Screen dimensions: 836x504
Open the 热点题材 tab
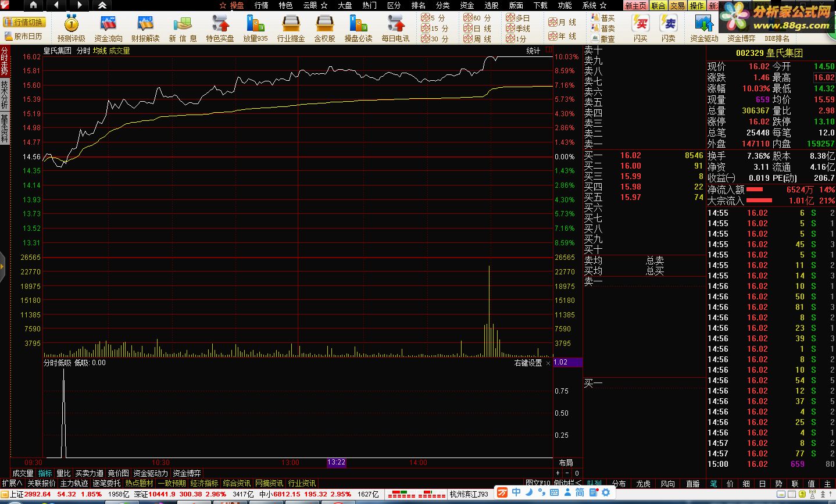139,483
